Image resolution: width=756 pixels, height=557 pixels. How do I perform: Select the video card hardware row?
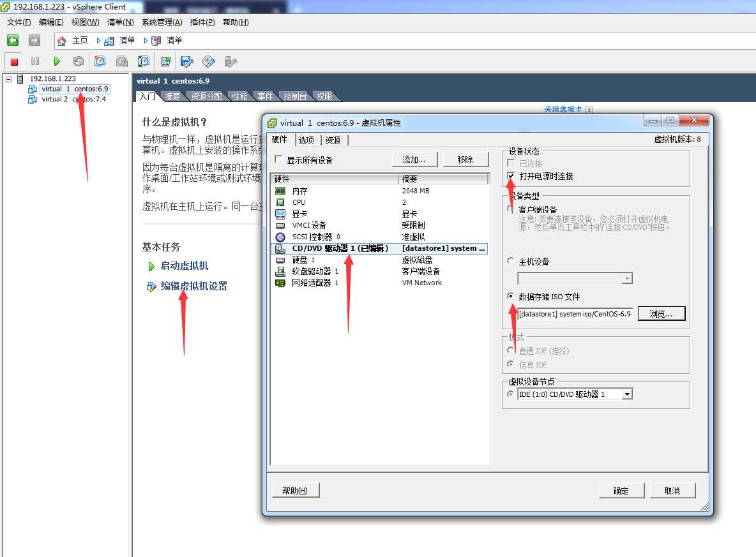(x=379, y=214)
